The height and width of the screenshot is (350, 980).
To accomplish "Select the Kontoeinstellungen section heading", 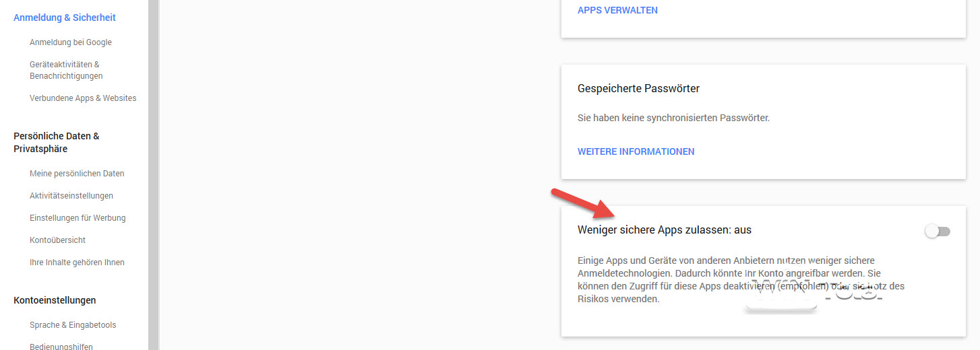I will click(55, 300).
